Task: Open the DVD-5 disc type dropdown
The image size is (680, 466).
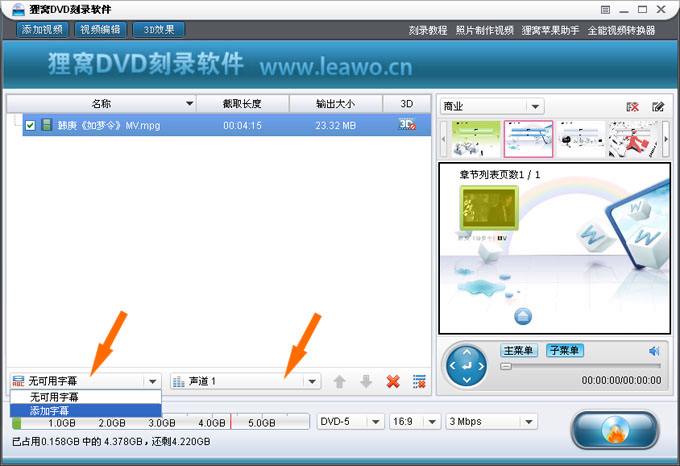Action: tap(350, 421)
